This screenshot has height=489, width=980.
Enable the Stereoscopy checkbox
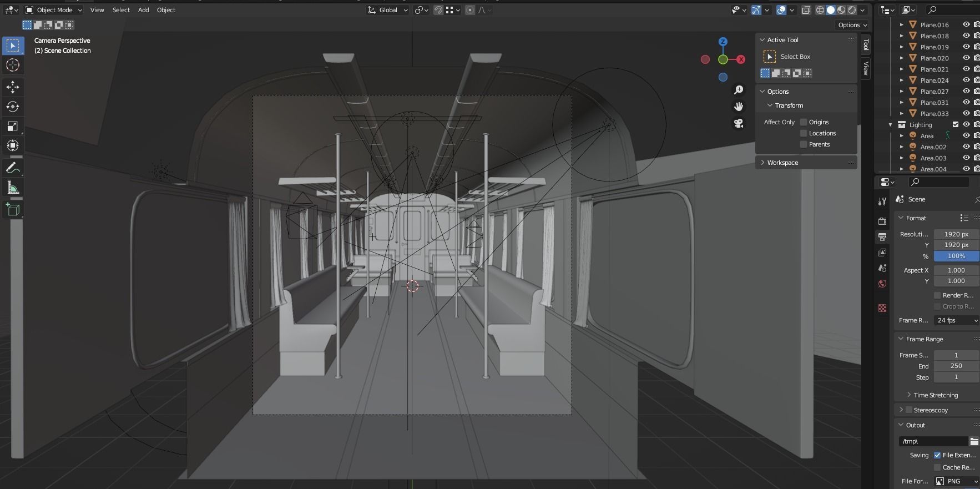point(909,410)
